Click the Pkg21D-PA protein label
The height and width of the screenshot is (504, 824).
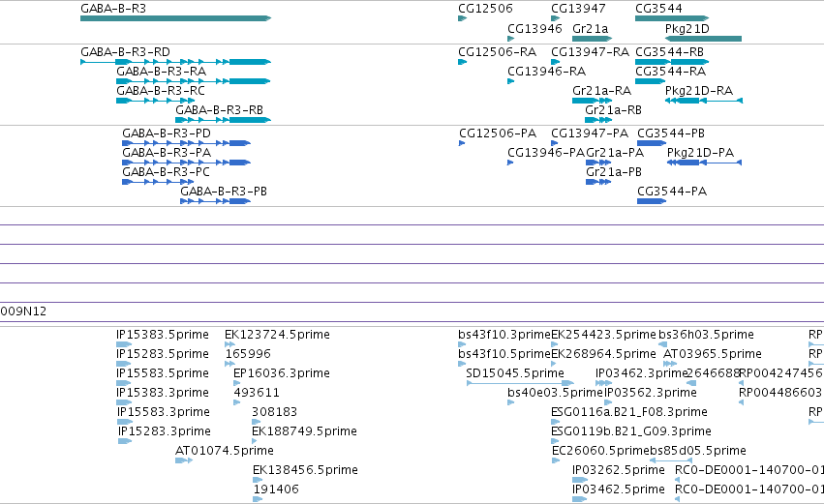[x=700, y=153]
